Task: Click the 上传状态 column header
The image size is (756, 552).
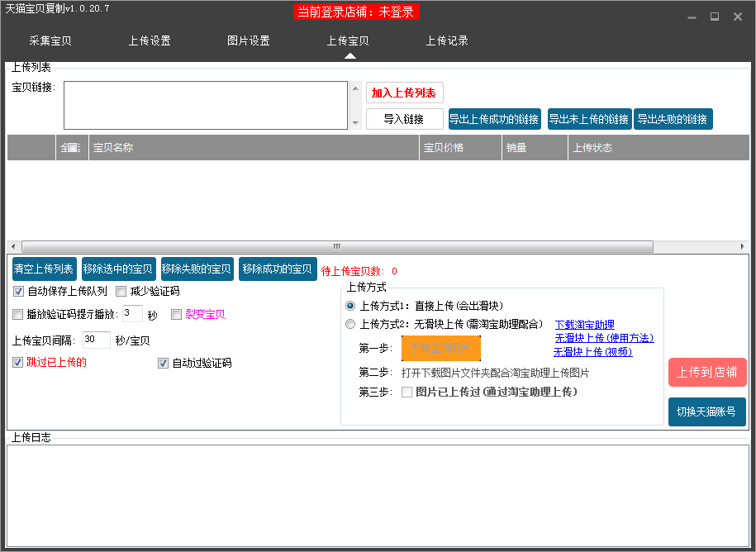Action: click(592, 148)
